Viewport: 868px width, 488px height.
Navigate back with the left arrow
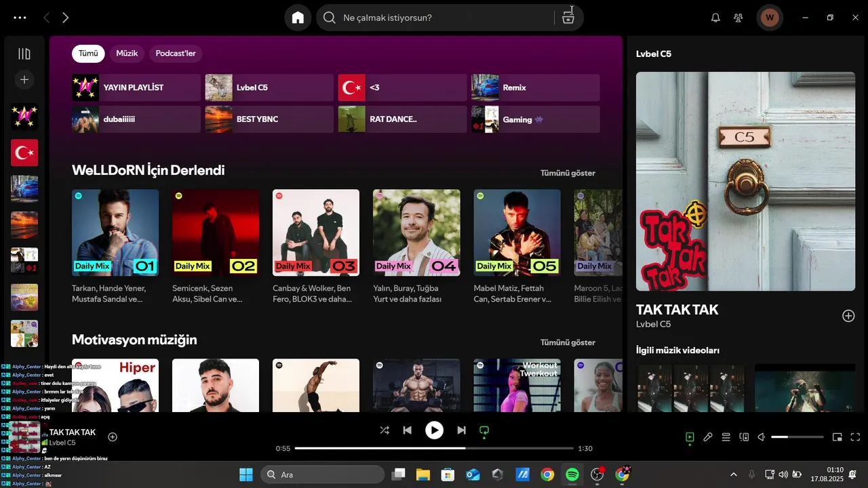coord(46,18)
